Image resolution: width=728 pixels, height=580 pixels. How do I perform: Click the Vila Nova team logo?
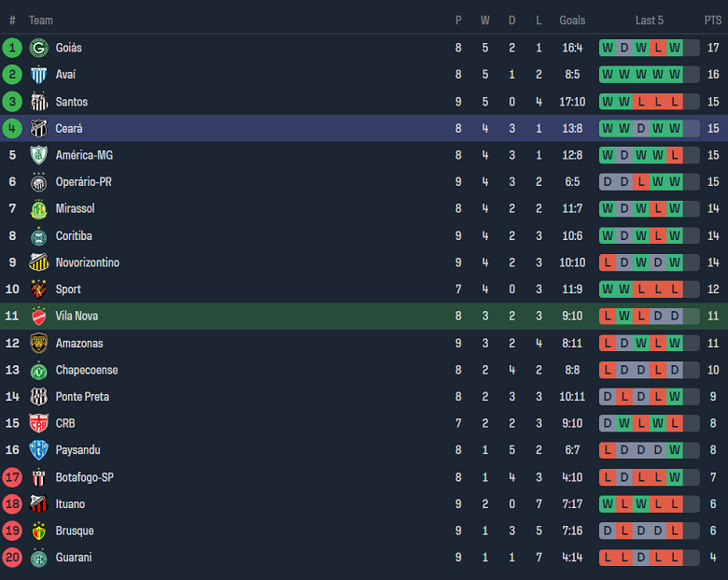click(x=38, y=317)
